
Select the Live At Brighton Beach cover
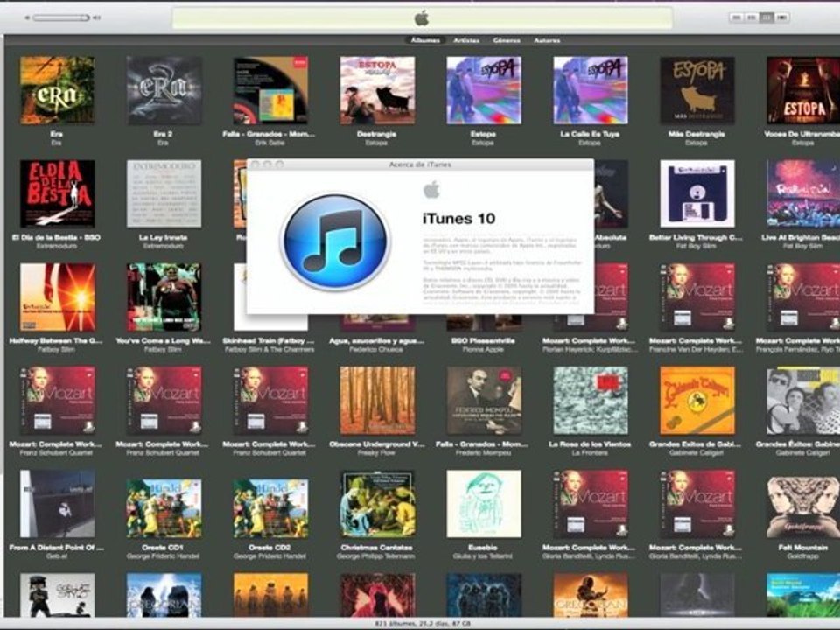click(803, 193)
